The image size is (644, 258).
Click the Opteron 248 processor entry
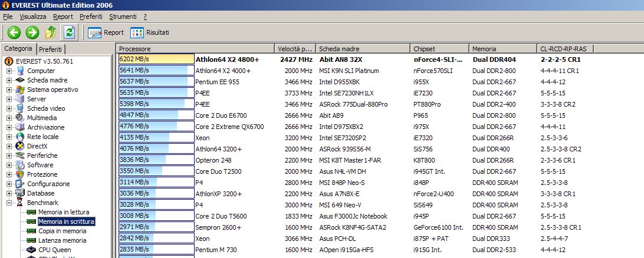pyautogui.click(x=213, y=160)
